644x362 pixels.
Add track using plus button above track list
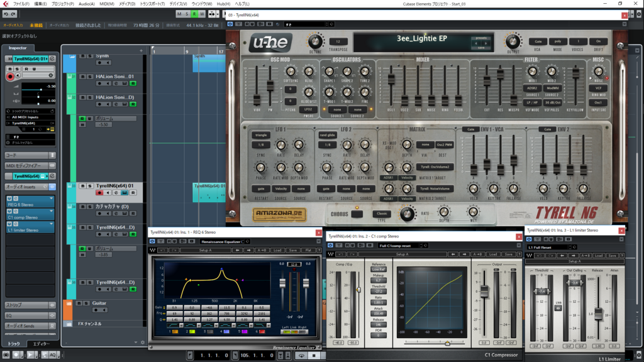[x=141, y=50]
